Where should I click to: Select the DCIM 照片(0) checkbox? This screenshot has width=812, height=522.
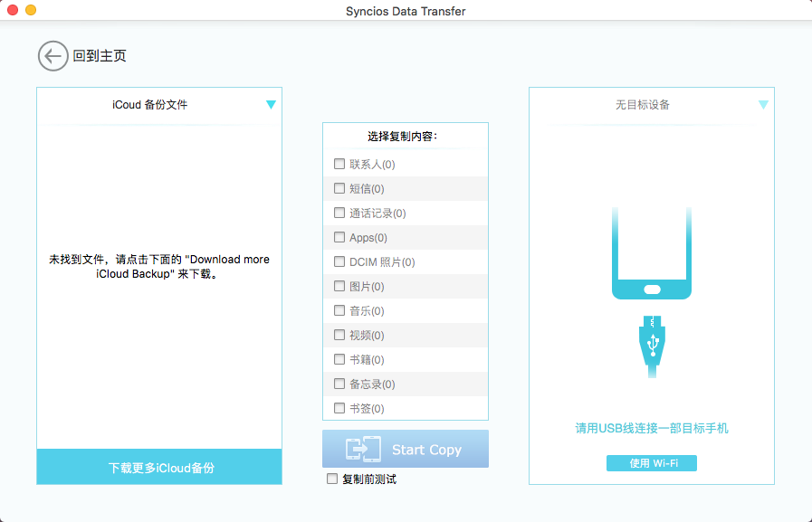[x=339, y=261]
